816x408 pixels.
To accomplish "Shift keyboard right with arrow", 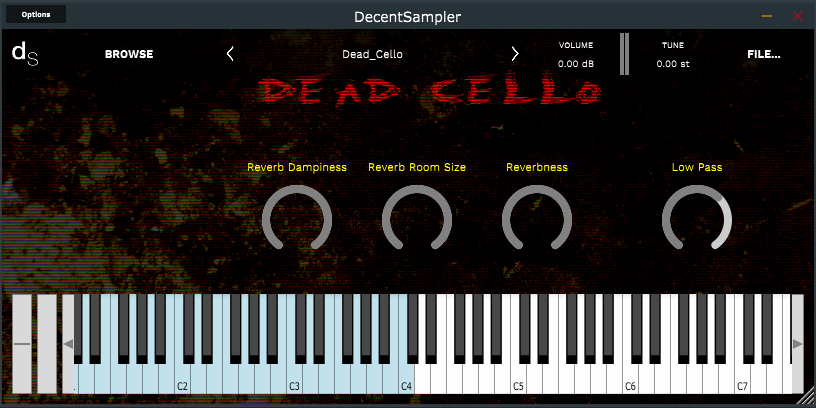I will click(x=797, y=343).
